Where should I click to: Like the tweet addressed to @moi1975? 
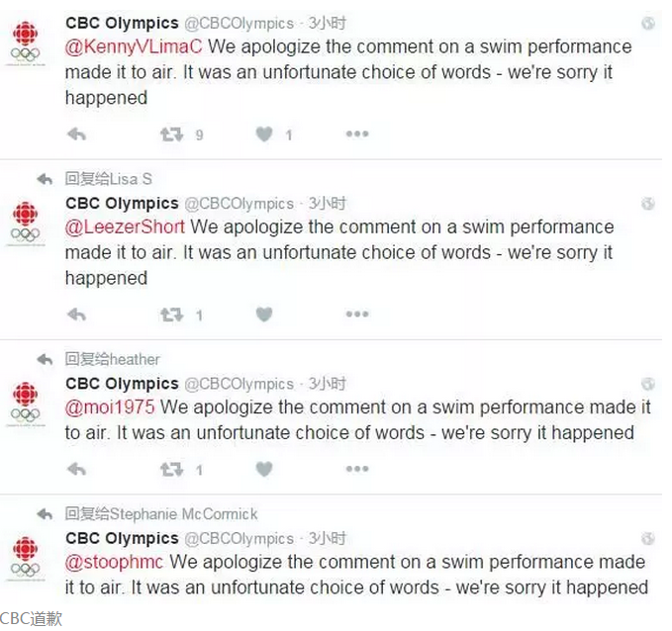click(x=264, y=470)
